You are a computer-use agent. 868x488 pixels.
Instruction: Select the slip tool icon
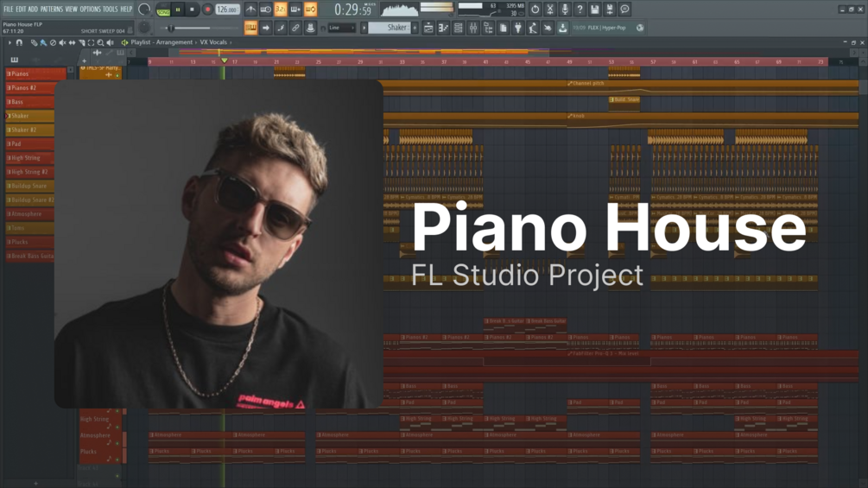72,42
